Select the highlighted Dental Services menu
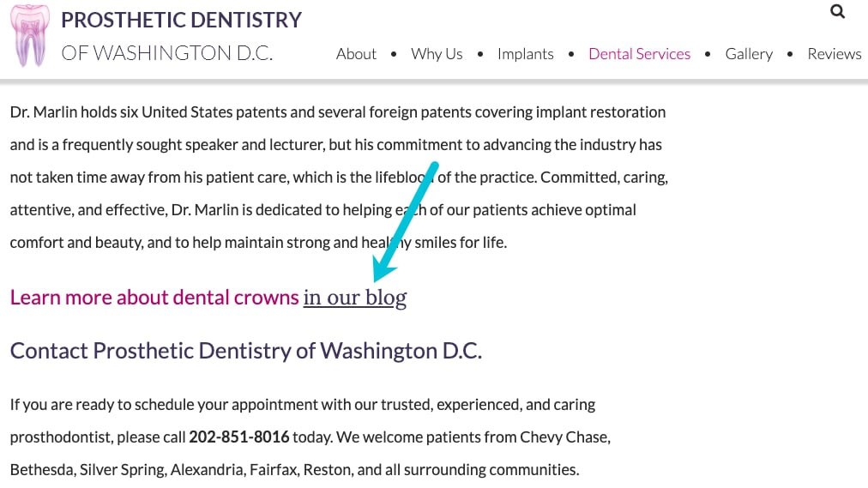The width and height of the screenshot is (868, 488). (x=639, y=54)
